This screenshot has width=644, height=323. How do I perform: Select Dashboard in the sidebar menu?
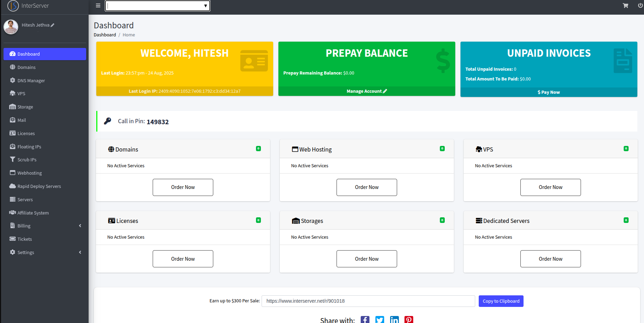[29, 54]
